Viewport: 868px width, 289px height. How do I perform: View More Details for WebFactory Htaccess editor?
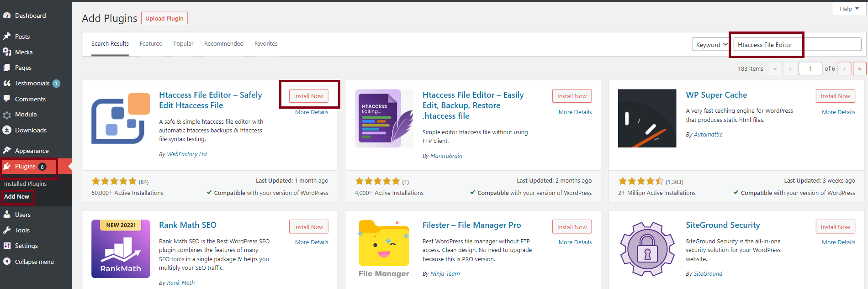tap(312, 112)
